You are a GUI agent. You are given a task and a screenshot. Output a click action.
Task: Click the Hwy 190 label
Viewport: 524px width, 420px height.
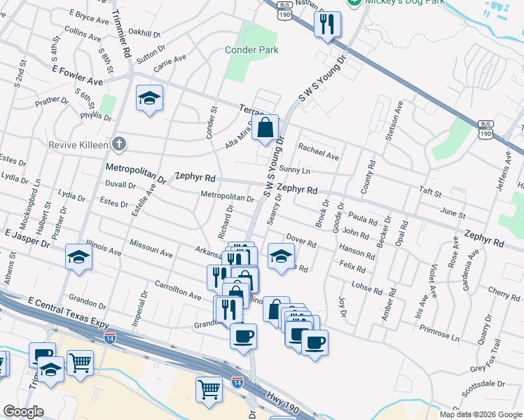click(283, 402)
